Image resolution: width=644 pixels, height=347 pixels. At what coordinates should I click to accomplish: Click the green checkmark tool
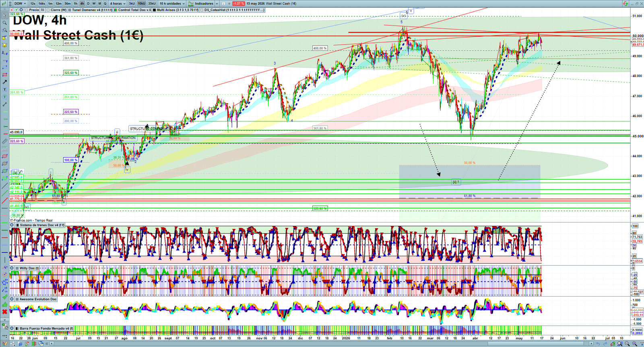tap(4, 297)
